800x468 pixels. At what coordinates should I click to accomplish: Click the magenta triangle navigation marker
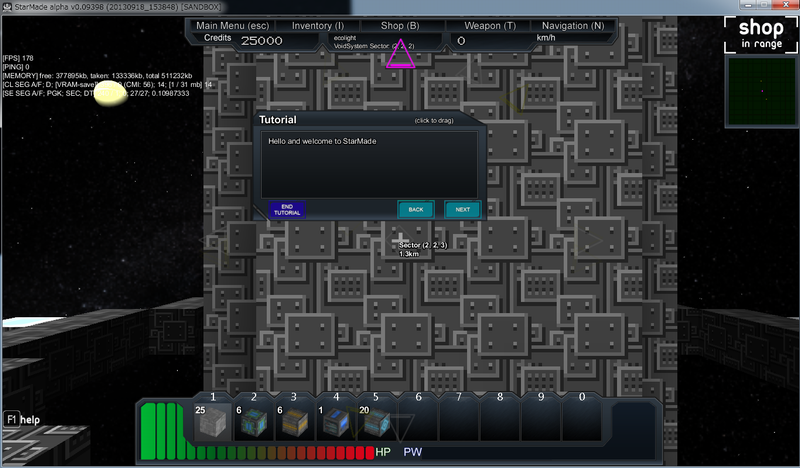tap(400, 54)
